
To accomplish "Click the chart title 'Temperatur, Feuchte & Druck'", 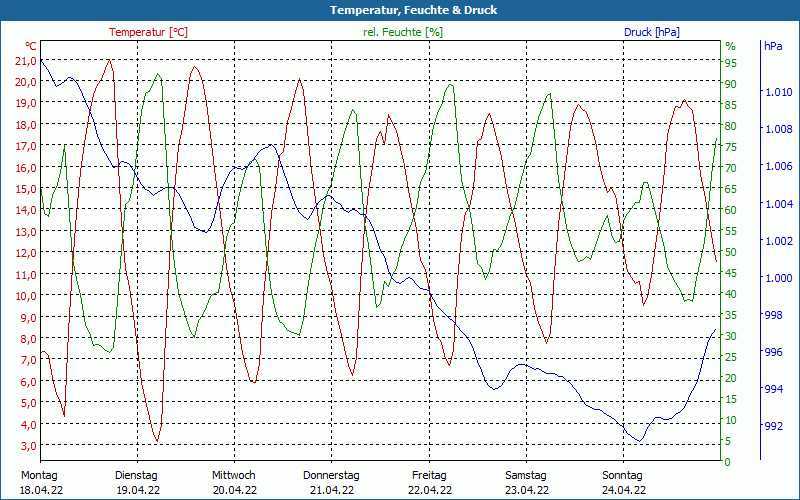I will [x=400, y=10].
